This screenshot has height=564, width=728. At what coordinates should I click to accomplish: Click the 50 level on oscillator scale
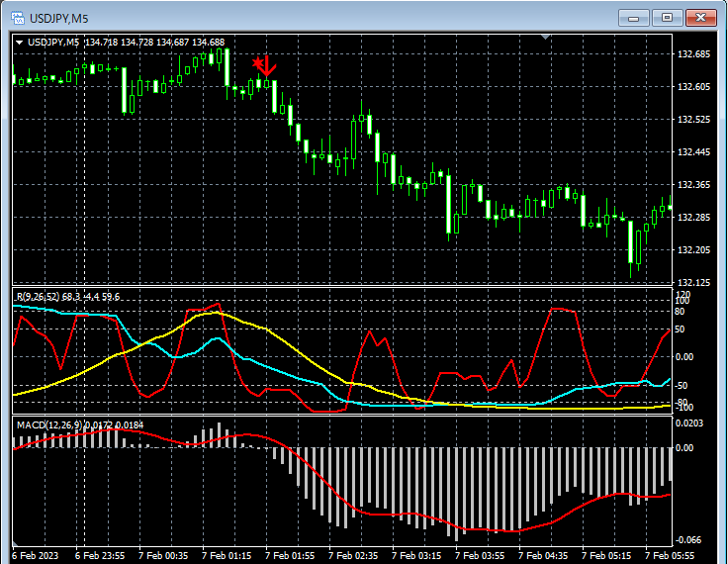[680, 329]
